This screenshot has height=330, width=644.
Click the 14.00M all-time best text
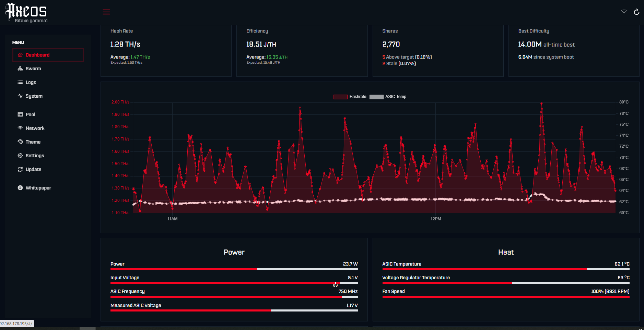(x=546, y=45)
